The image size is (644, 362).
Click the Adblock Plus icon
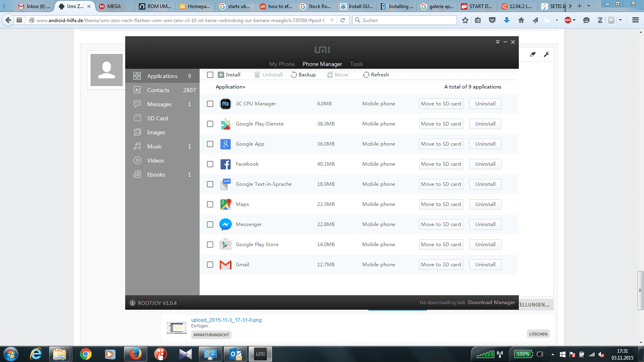[568, 20]
